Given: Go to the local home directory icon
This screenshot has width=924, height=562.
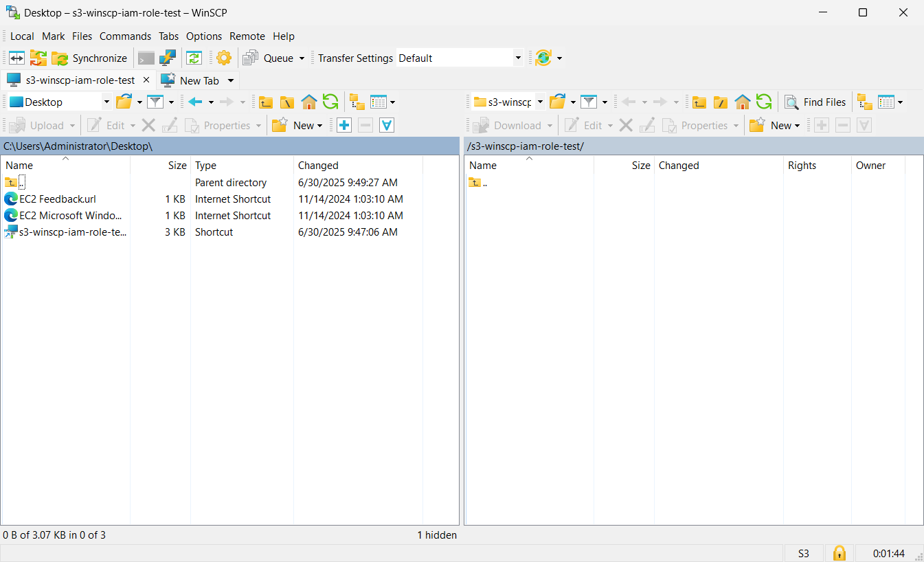Looking at the screenshot, I should click(x=309, y=102).
